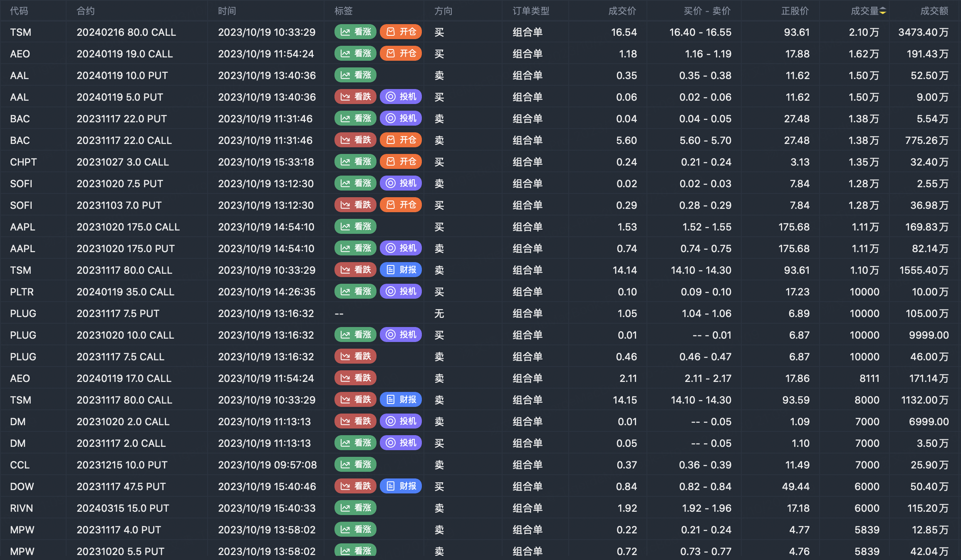Click 财报 tag in DOW 47.5 PUT row
Viewport: 961px width, 560px height.
point(401,486)
